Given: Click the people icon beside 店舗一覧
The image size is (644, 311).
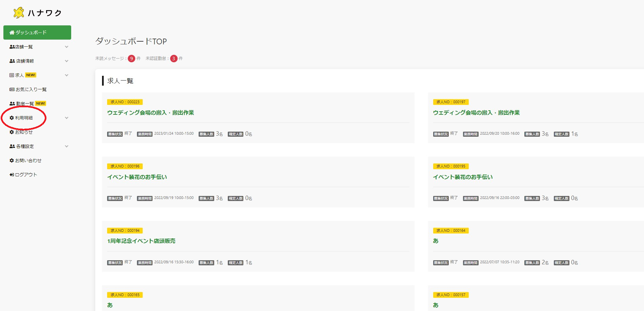Looking at the screenshot, I should pos(12,47).
